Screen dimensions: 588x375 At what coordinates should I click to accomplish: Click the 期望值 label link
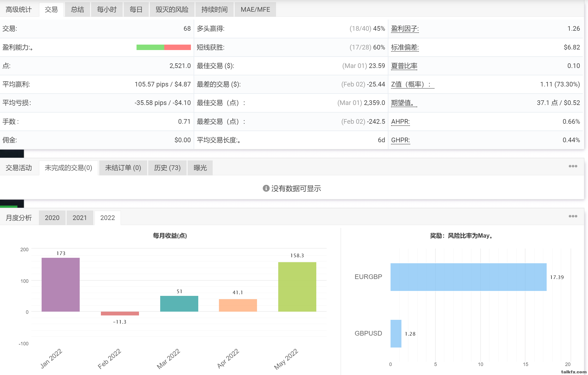(404, 103)
